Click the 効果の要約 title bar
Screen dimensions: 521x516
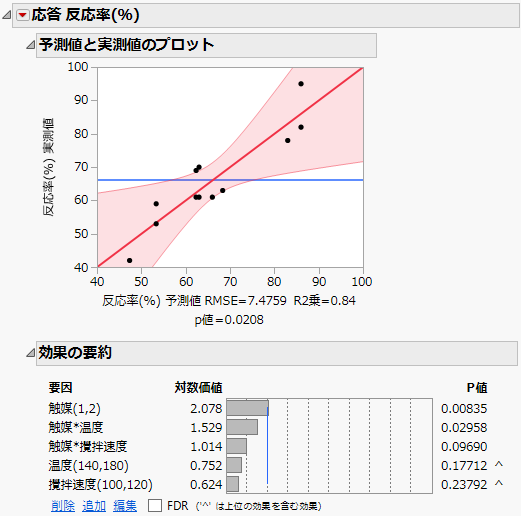(277, 353)
